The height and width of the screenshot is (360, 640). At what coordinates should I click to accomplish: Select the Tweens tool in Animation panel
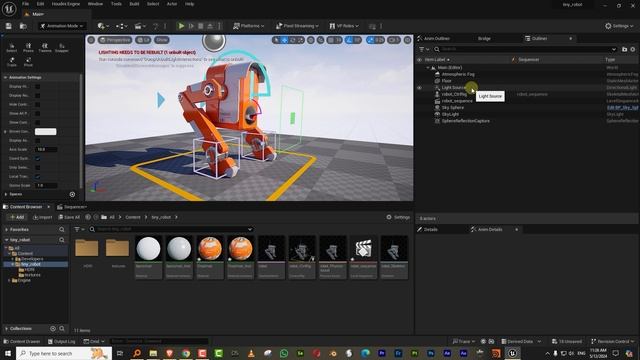(x=45, y=48)
